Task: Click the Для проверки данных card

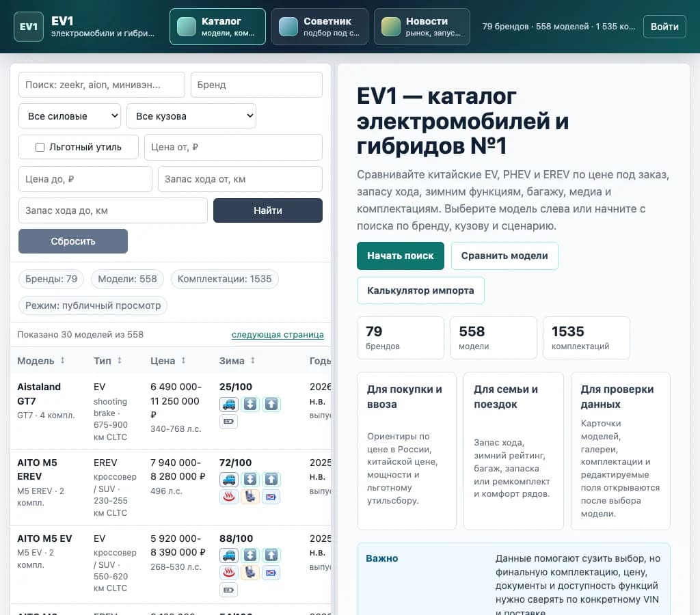Action: pyautogui.click(x=621, y=451)
